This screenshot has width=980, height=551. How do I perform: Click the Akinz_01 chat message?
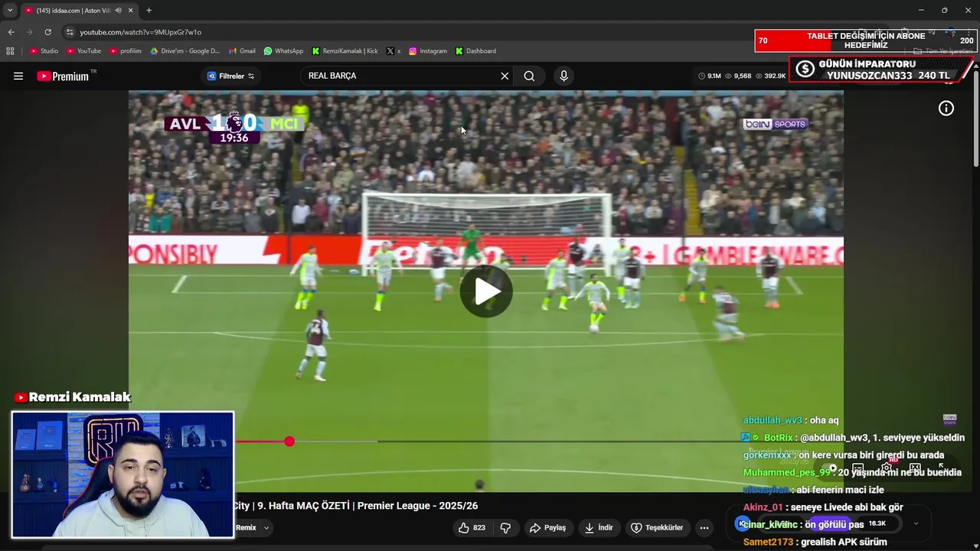(x=823, y=507)
